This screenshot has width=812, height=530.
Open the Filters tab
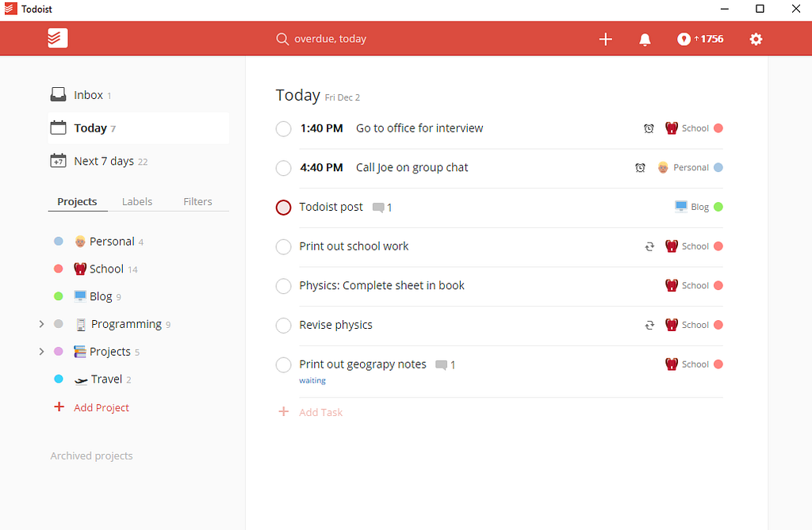(x=197, y=201)
